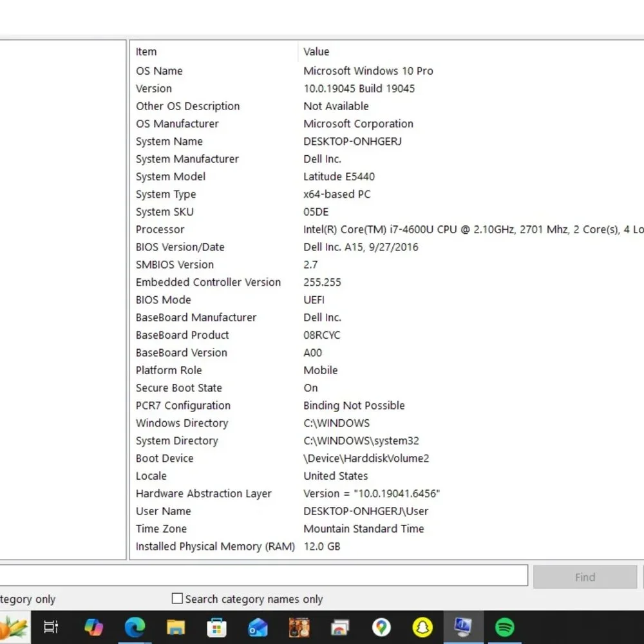The image size is (644, 644).
Task: Check 'Search category names only' box
Action: pos(177,598)
